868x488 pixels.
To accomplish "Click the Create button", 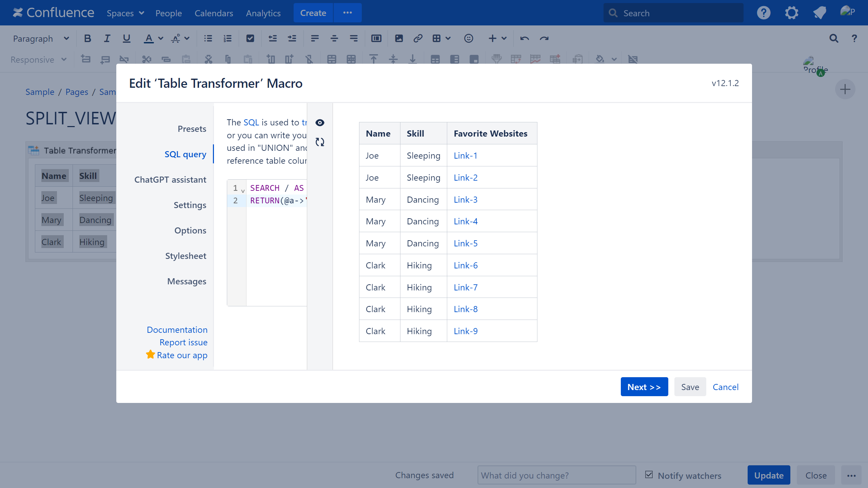I will [x=313, y=13].
